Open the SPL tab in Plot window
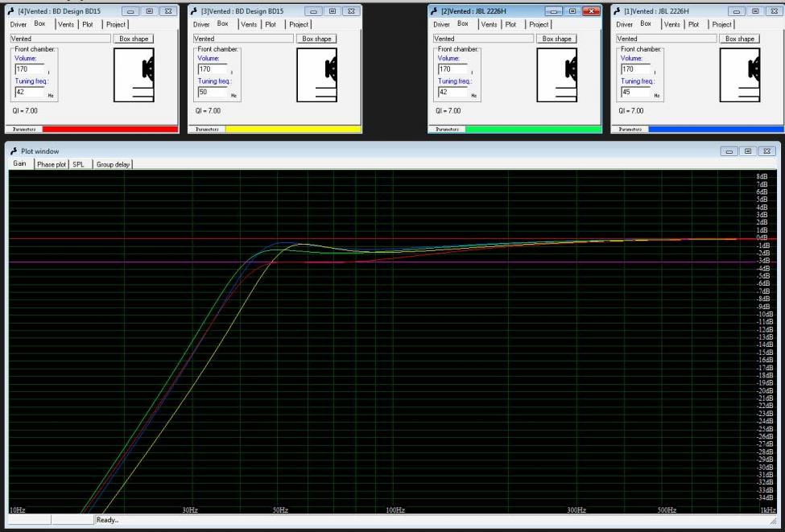The width and height of the screenshot is (785, 532). coord(79,164)
